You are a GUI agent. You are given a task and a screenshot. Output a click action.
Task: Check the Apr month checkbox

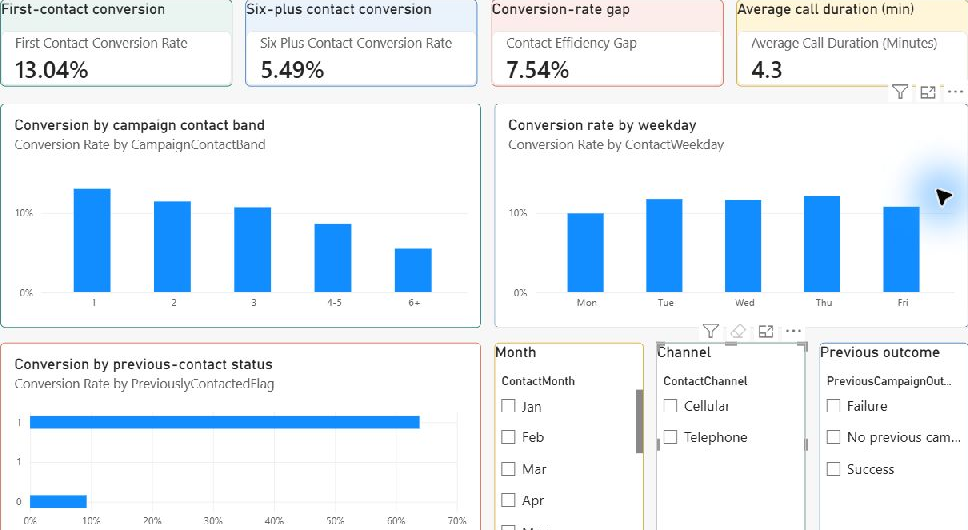tap(508, 500)
